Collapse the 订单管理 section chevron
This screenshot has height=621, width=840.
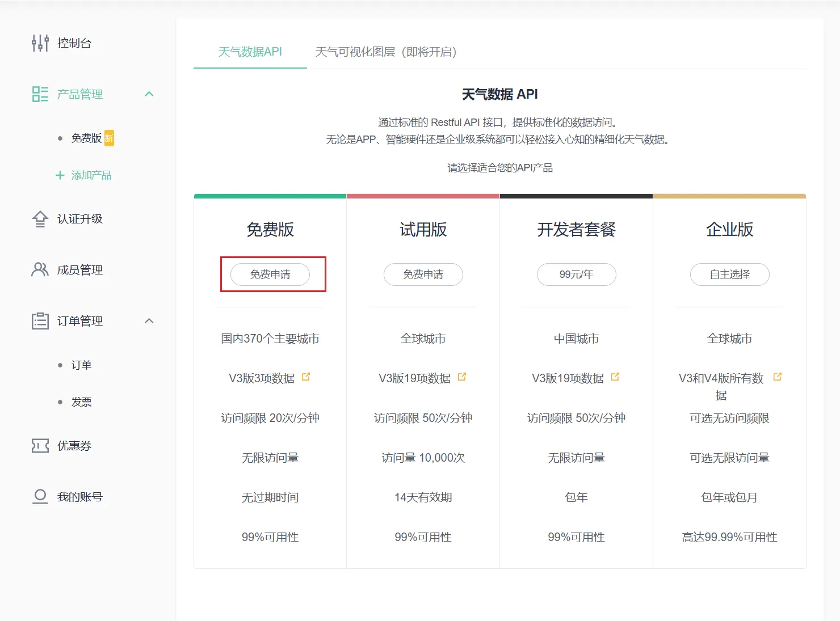(149, 320)
